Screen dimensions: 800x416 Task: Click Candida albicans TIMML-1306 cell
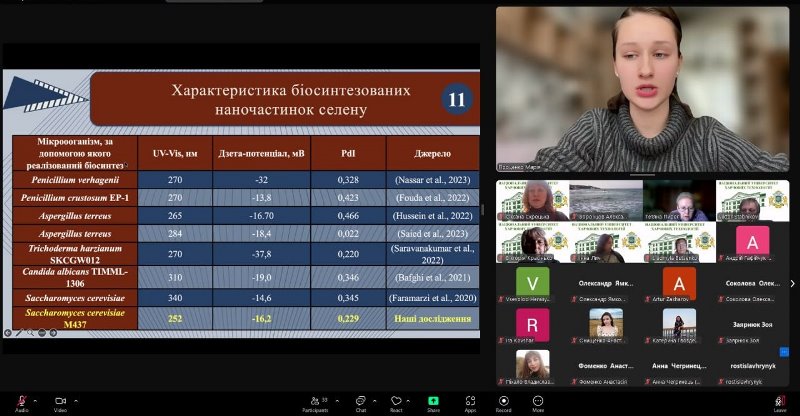coord(75,277)
